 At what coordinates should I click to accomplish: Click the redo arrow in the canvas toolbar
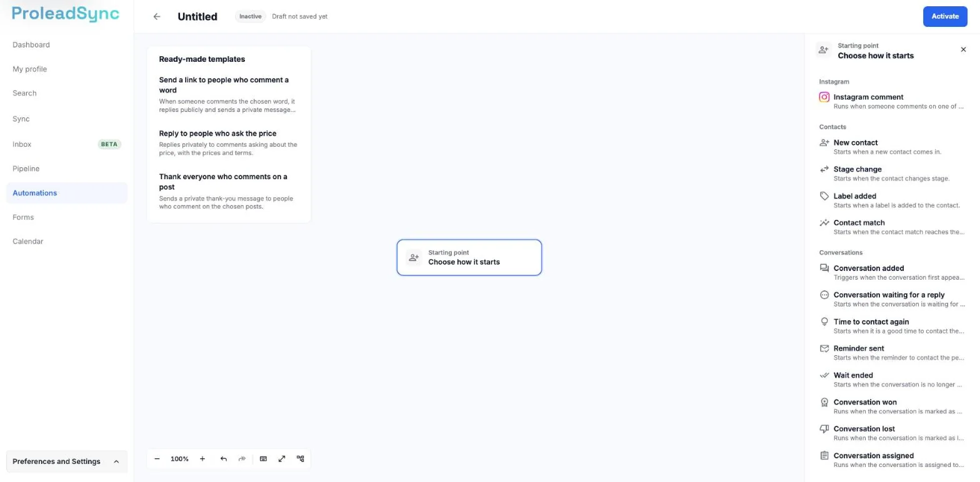pos(242,459)
